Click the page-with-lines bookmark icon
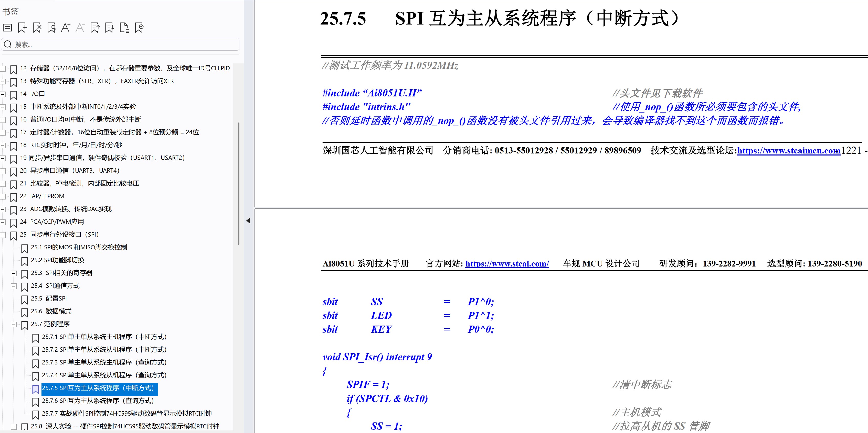 coord(124,28)
